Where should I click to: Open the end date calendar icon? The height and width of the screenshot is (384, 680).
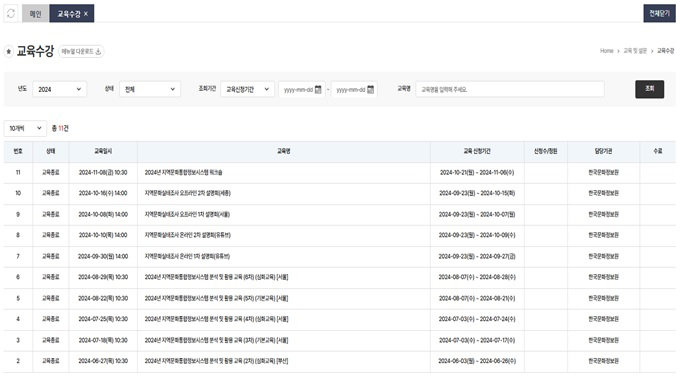click(x=370, y=89)
